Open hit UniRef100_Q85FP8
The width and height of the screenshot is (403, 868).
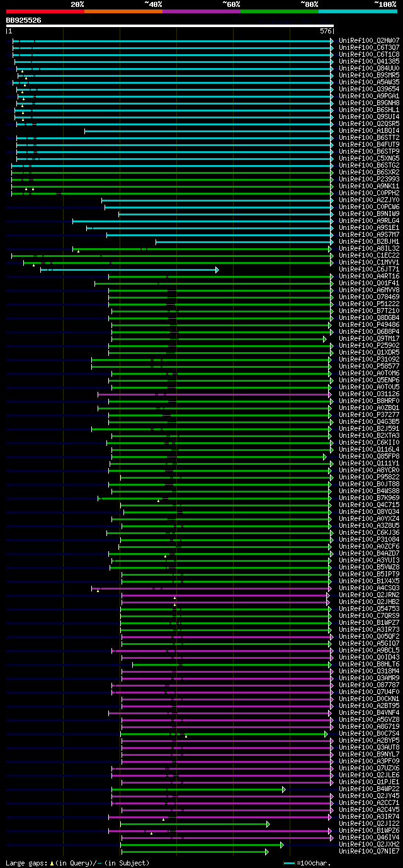click(x=369, y=456)
